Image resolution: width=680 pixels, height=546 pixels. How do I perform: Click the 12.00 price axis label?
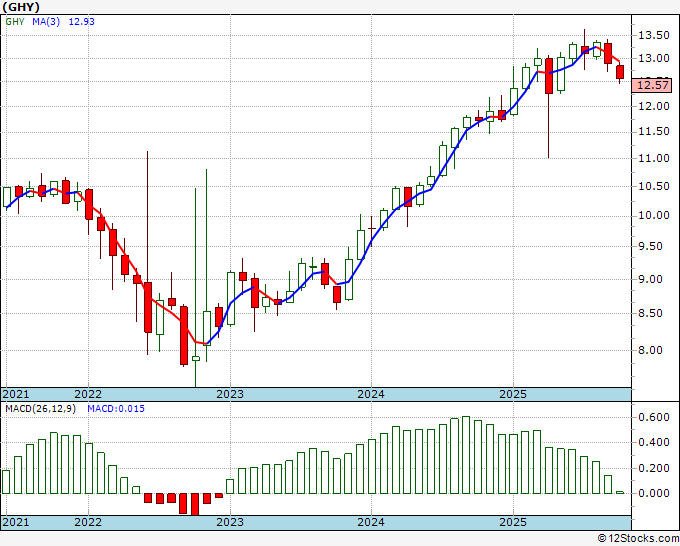point(654,106)
